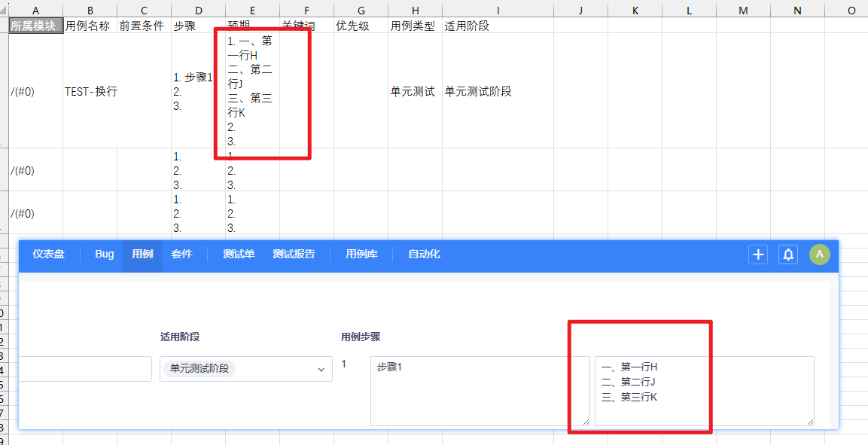Switch to the 仪表盘 tab
This screenshot has width=868, height=445.
[49, 254]
